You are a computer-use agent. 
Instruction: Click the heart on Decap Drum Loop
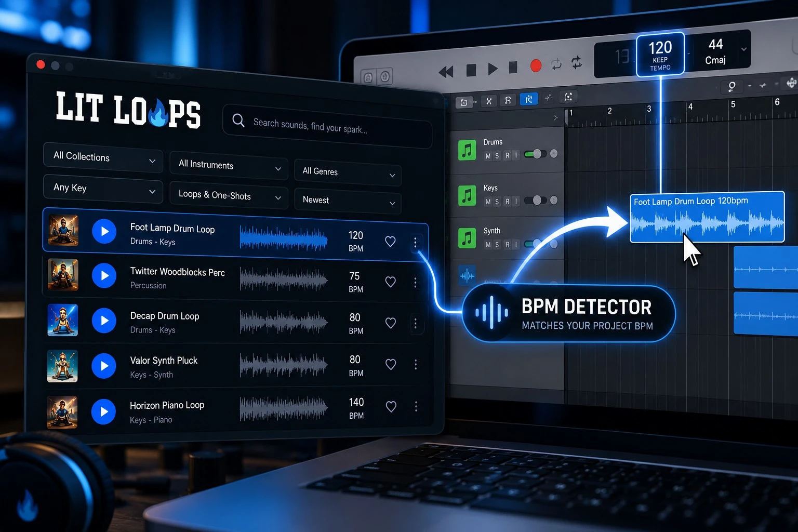pos(391,323)
